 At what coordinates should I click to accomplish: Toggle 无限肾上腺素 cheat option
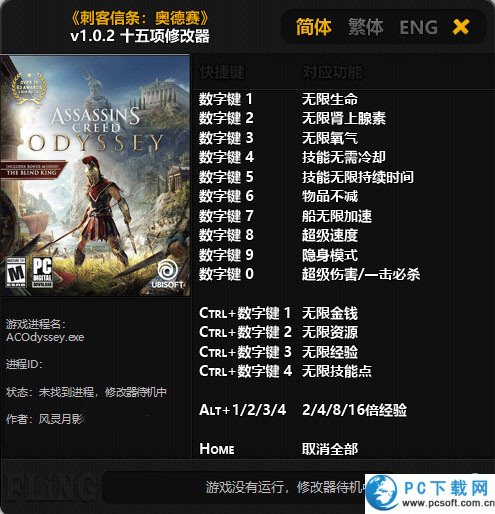344,118
